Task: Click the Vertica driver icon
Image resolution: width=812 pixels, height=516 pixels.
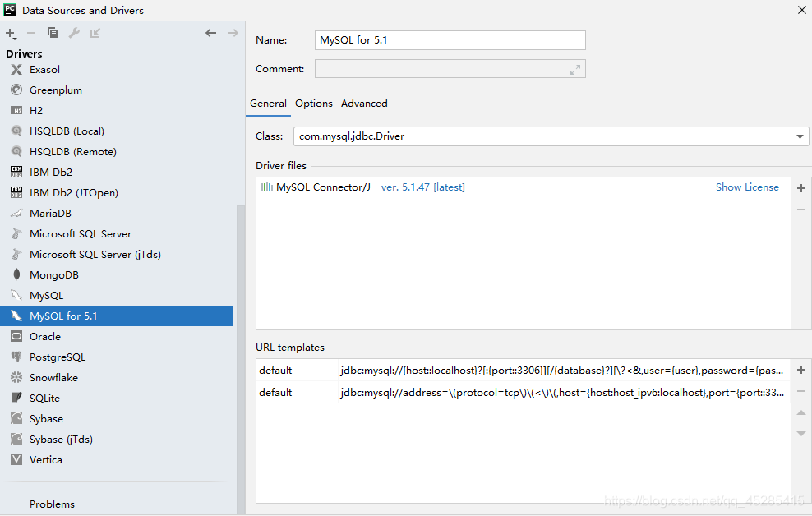Action: click(16, 459)
